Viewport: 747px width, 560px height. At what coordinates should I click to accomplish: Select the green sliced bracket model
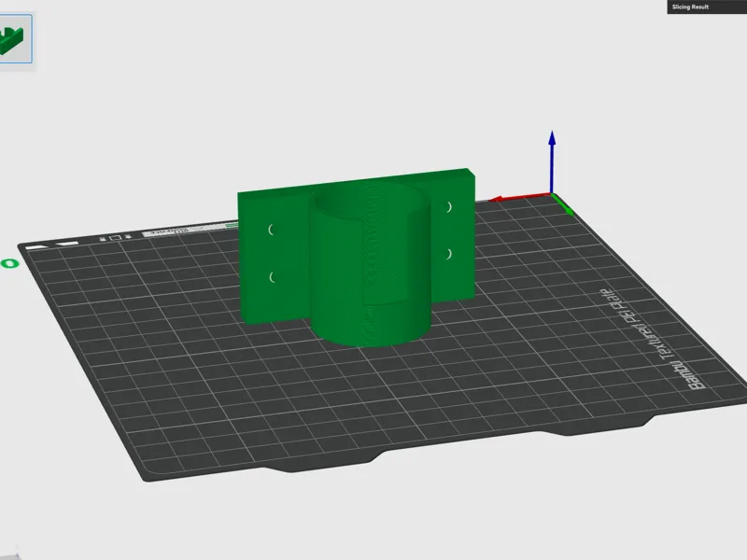(357, 256)
